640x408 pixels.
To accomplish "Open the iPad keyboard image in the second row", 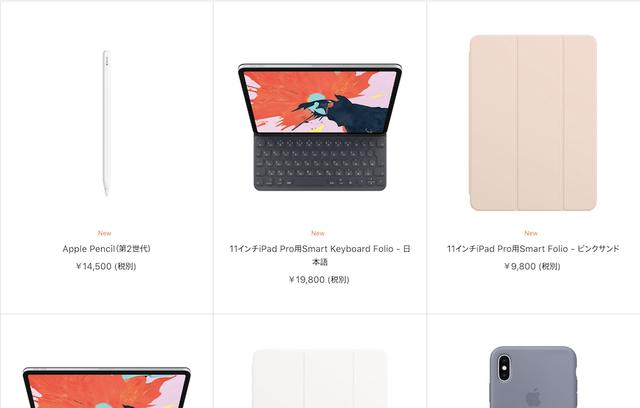I will [107, 387].
